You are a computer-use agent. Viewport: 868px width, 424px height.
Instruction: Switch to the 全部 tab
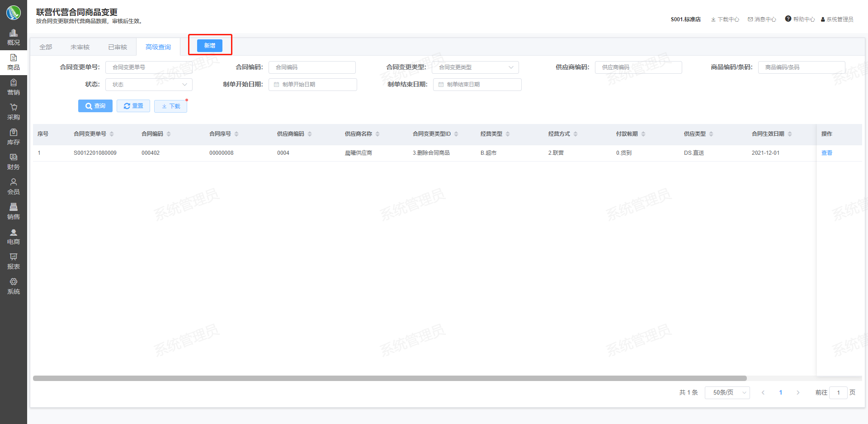(x=46, y=47)
